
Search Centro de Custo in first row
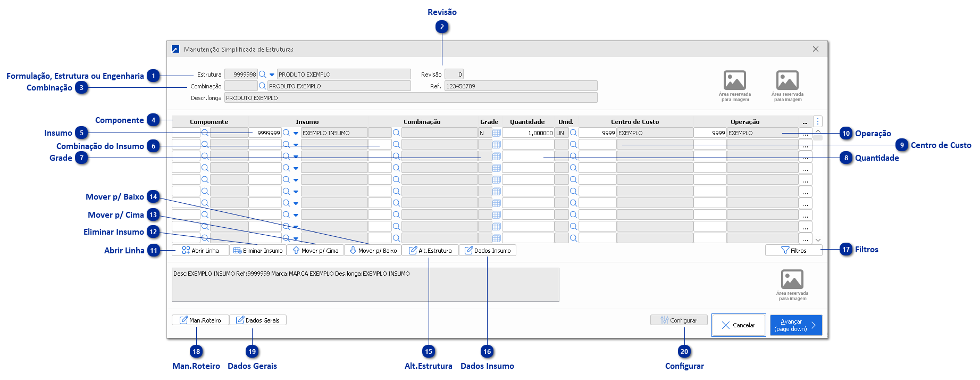coord(573,133)
